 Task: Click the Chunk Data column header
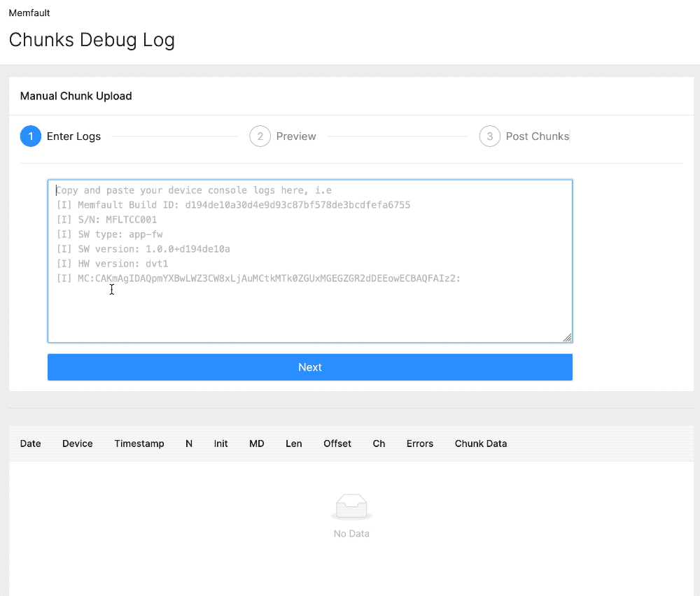click(481, 444)
